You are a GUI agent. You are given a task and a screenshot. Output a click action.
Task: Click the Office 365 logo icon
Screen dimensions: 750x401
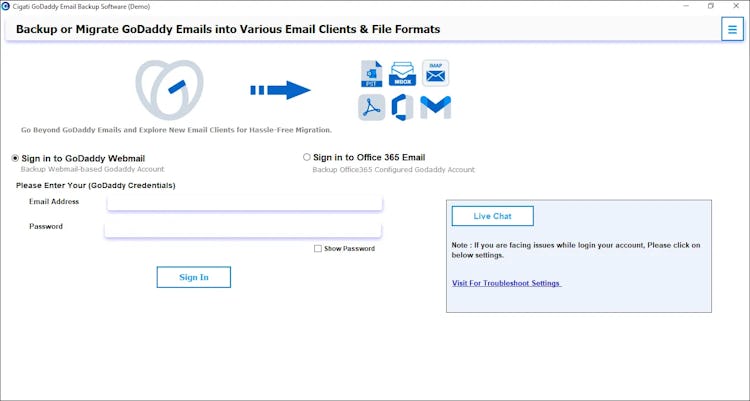coord(402,108)
